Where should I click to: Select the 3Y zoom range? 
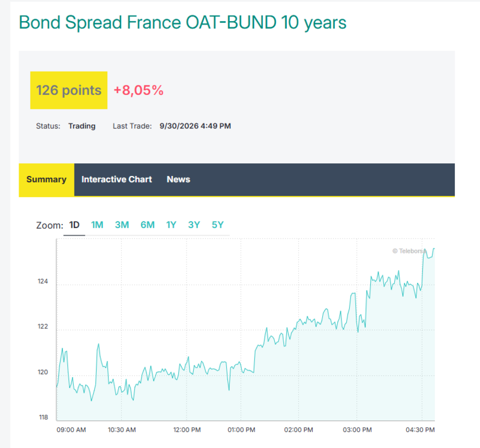pyautogui.click(x=194, y=225)
